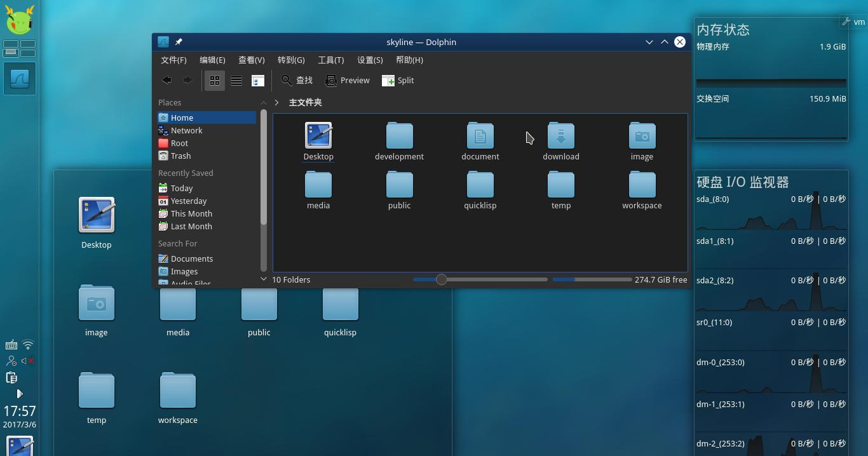Select Last Month under Recently Saved
The height and width of the screenshot is (456, 868).
tap(207, 226)
